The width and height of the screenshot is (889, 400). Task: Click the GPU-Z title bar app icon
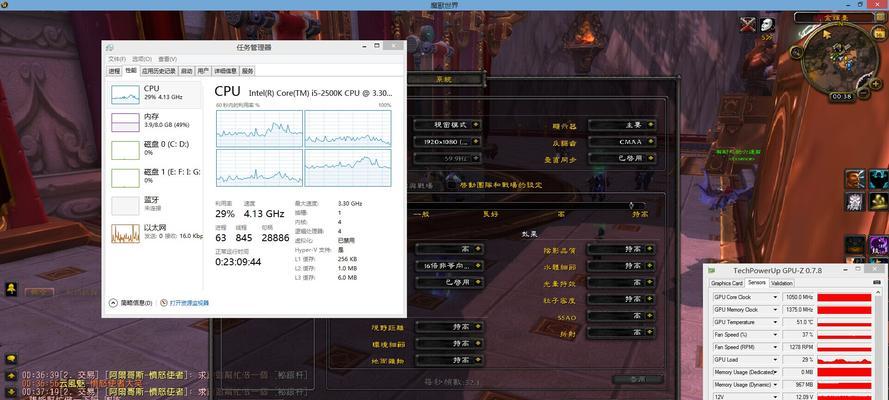(713, 270)
